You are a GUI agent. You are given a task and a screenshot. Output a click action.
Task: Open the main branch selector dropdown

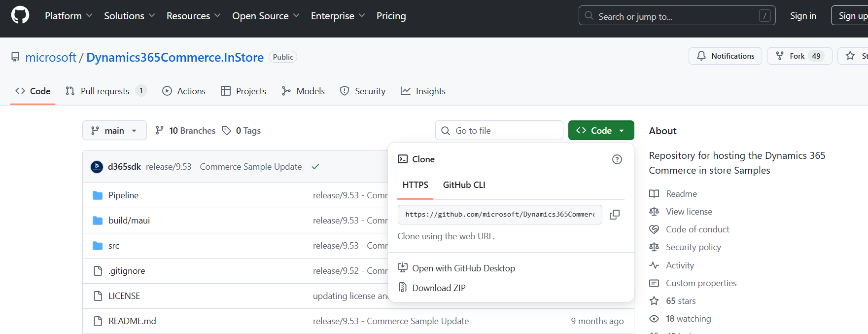[x=114, y=131]
